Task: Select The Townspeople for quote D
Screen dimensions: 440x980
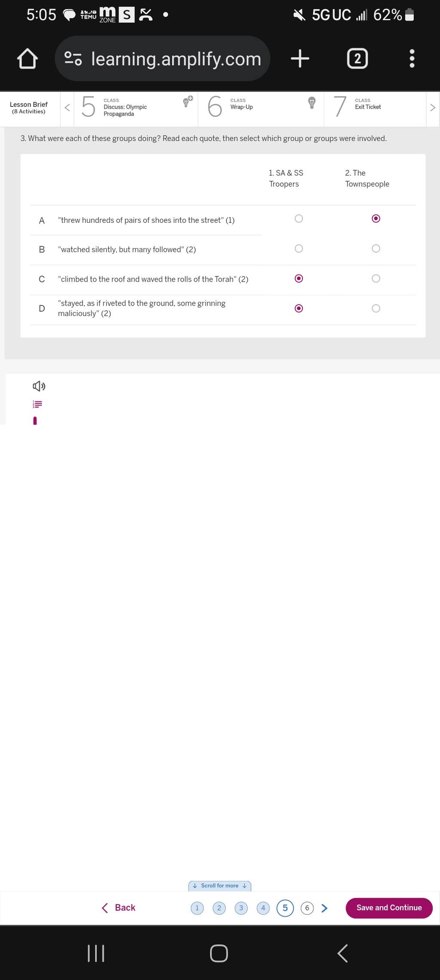Action: coord(376,308)
